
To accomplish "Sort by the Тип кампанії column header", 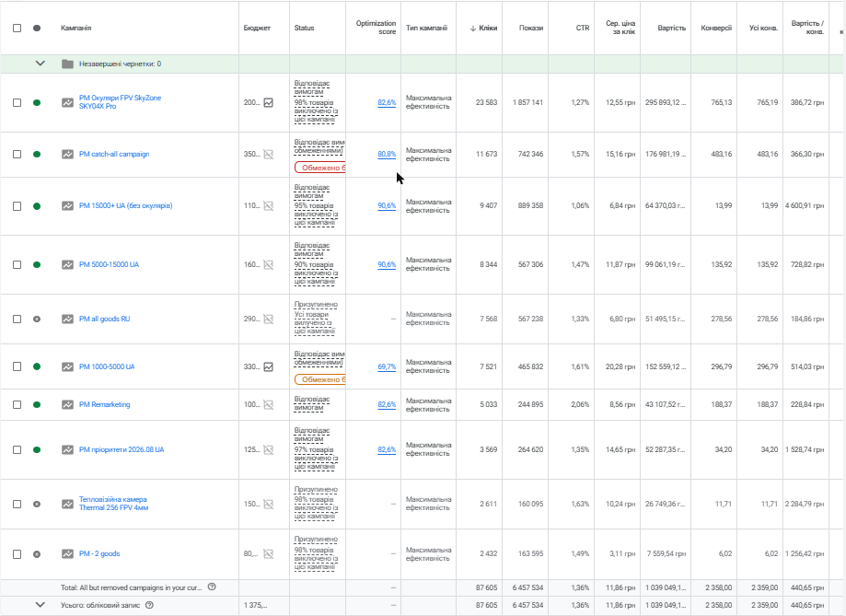I will pyautogui.click(x=427, y=28).
